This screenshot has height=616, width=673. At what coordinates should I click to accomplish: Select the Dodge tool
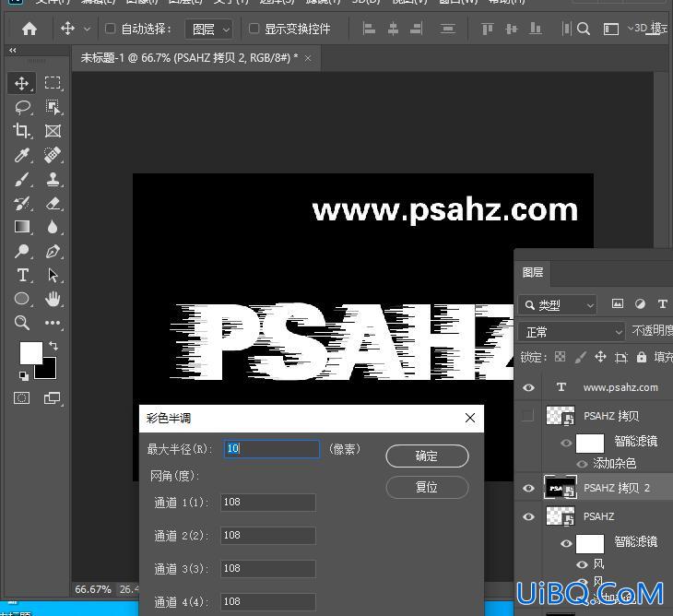(22, 251)
